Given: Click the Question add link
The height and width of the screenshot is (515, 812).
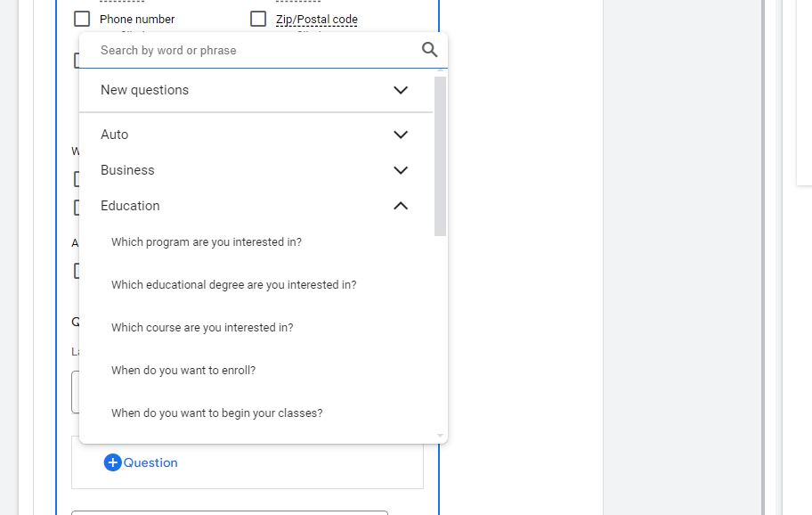Looking at the screenshot, I should pos(150,462).
